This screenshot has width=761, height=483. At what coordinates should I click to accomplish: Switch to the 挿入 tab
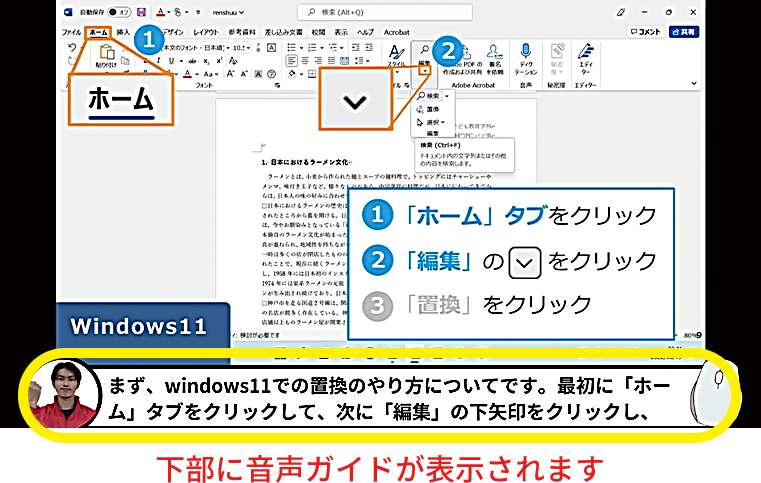point(123,32)
